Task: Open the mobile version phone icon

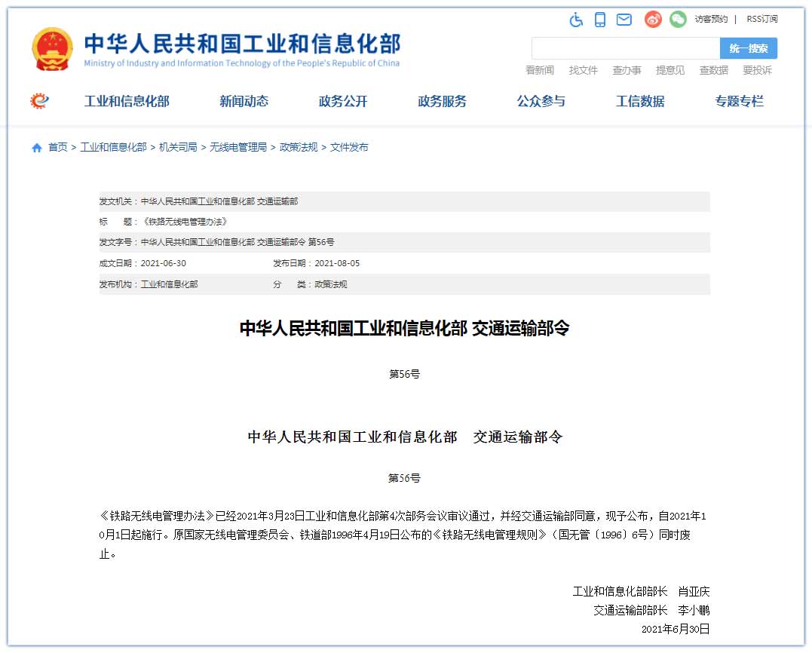Action: coord(600,20)
